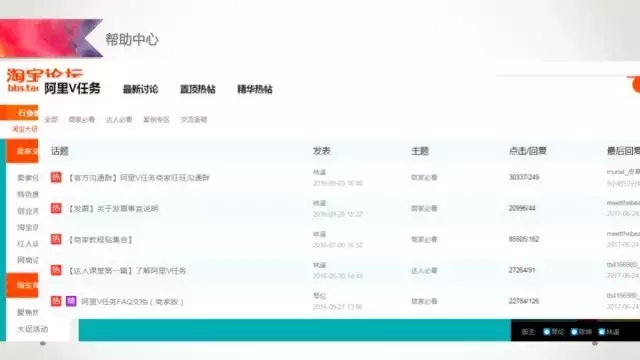Open 大促活动 in left sidebar
The height and width of the screenshot is (360, 640).
pos(32,329)
